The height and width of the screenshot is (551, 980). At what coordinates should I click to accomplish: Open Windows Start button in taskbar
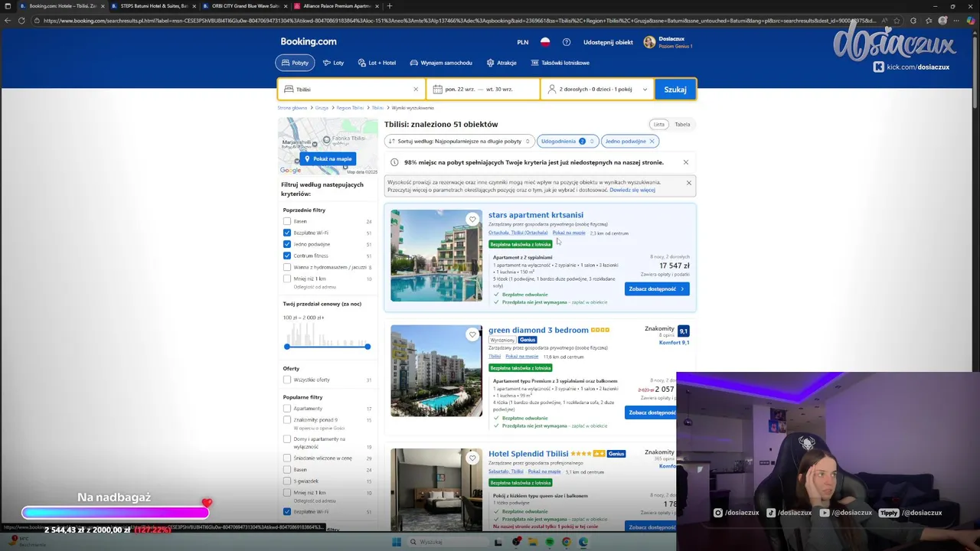point(397,543)
